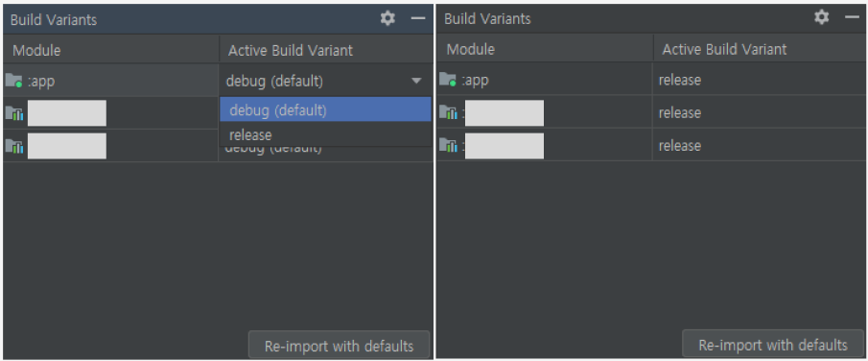Click second module library icon in left panel
Image resolution: width=868 pixels, height=361 pixels.
coord(14,113)
